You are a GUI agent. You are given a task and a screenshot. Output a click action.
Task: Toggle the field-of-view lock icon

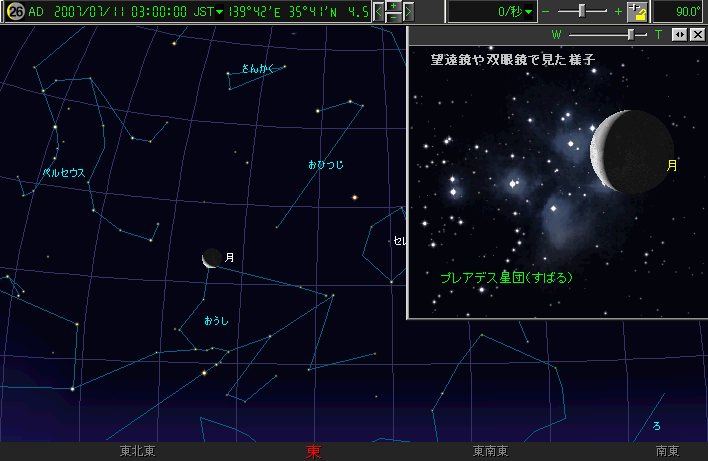click(636, 12)
